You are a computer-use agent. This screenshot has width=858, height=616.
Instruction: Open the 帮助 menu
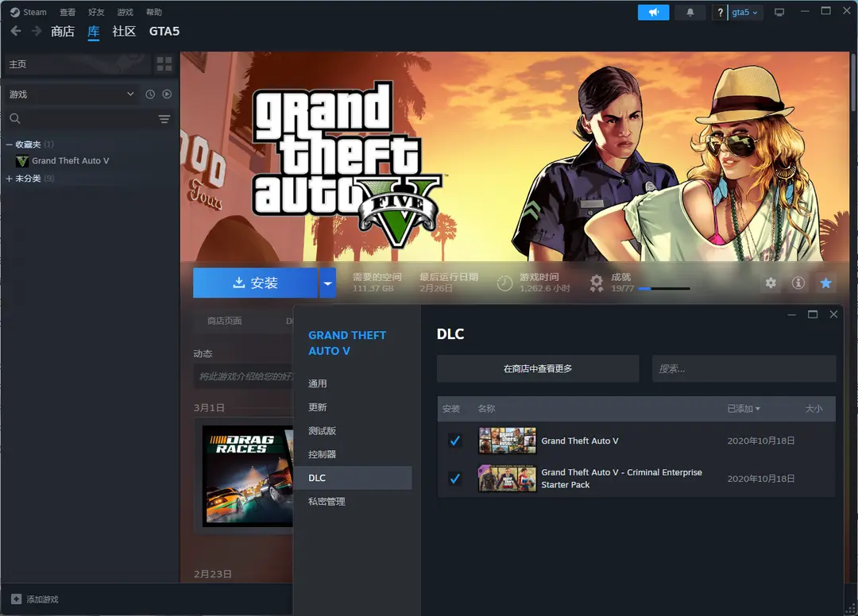point(154,12)
